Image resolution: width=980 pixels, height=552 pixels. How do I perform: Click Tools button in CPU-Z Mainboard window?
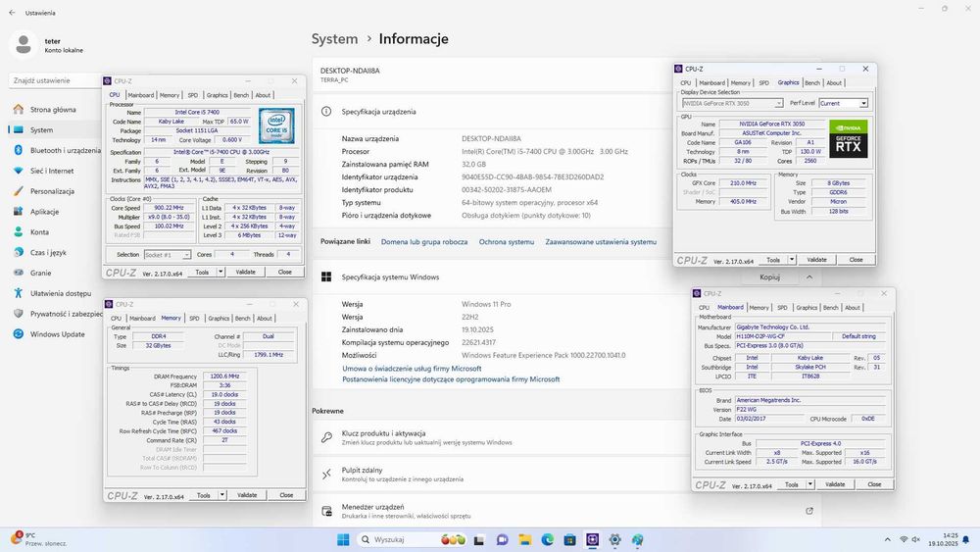click(792, 484)
